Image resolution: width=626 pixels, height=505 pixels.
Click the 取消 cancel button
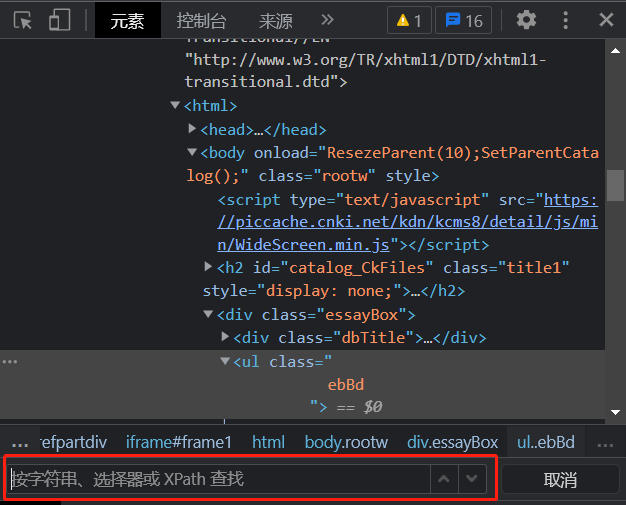(x=560, y=479)
